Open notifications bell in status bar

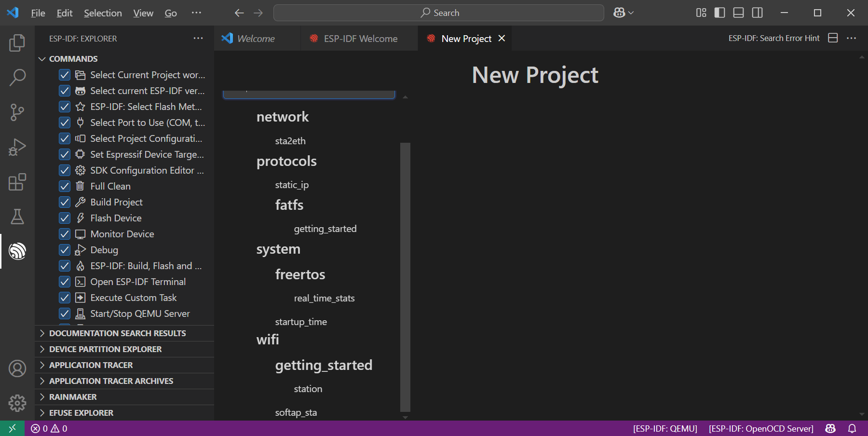click(852, 428)
